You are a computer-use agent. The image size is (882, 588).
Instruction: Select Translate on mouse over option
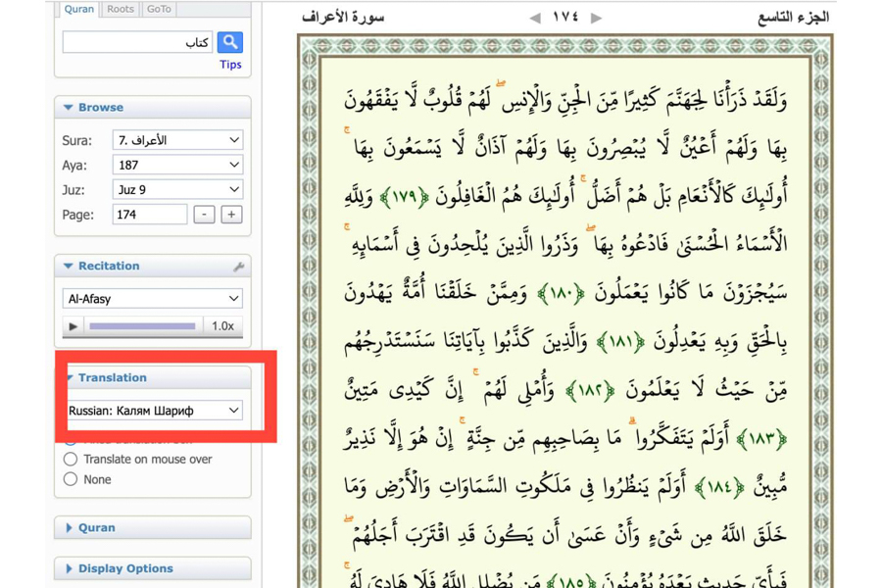pyautogui.click(x=71, y=460)
